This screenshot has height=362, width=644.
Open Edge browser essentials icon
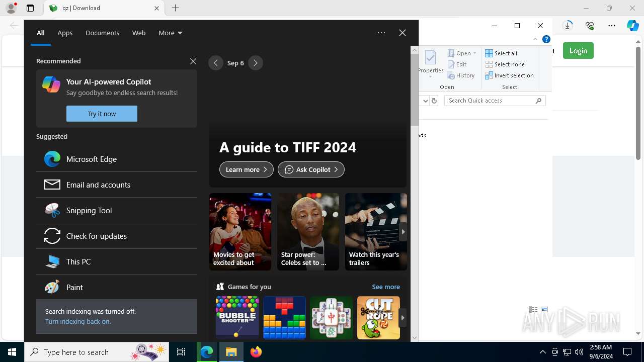click(x=590, y=26)
